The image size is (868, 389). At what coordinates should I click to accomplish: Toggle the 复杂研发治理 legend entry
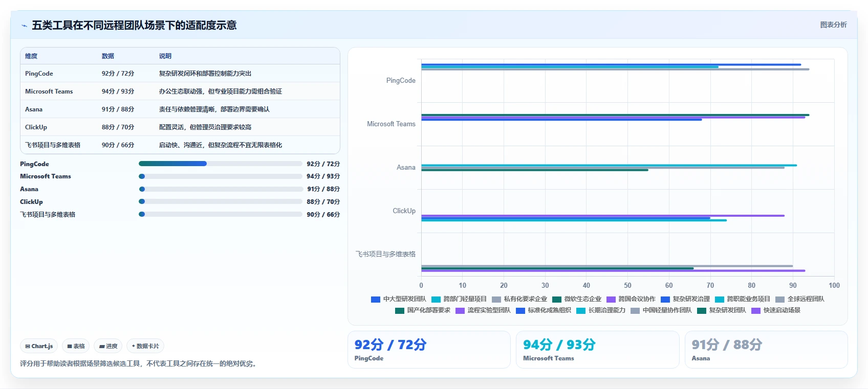click(x=685, y=299)
